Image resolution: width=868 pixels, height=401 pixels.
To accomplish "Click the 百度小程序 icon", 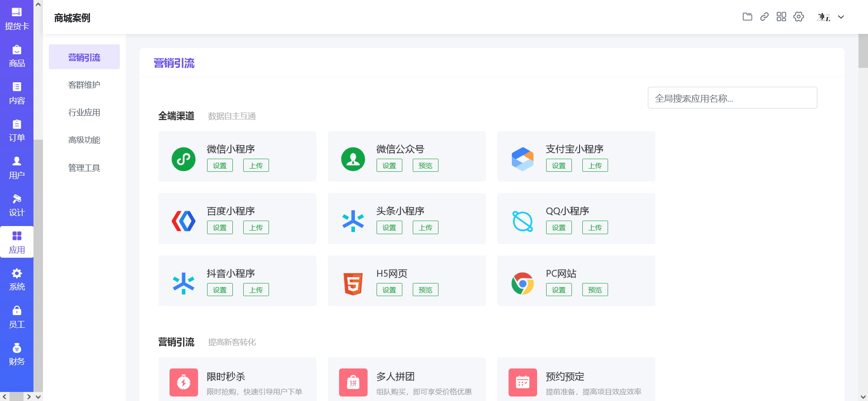I will 184,221.
